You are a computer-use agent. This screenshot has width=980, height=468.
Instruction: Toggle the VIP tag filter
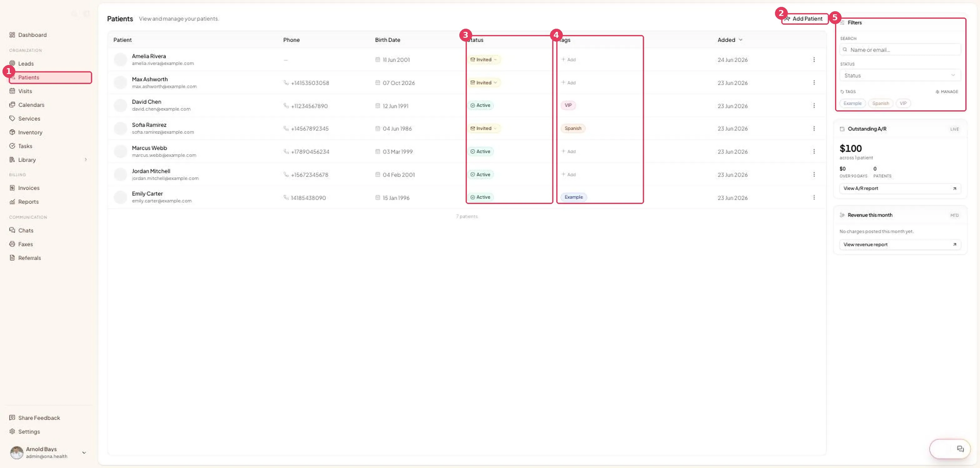[903, 103]
